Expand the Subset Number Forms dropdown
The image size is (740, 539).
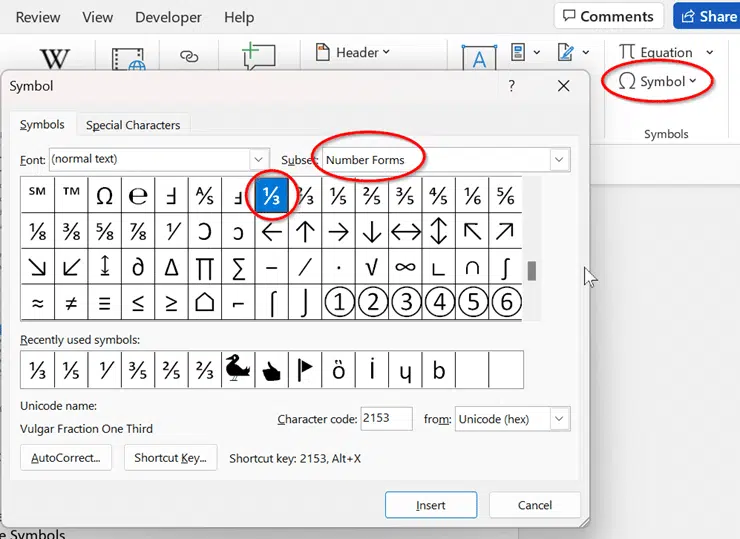[559, 160]
